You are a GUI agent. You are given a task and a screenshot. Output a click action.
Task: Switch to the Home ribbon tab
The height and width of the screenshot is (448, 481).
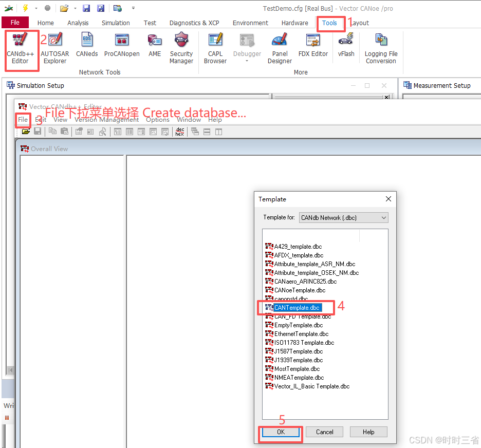click(x=45, y=23)
